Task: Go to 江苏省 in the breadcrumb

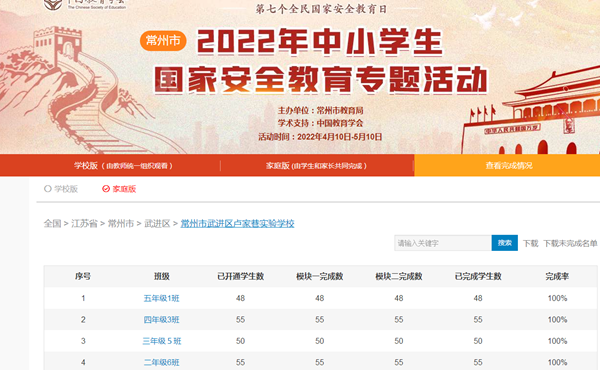Action: (x=84, y=223)
